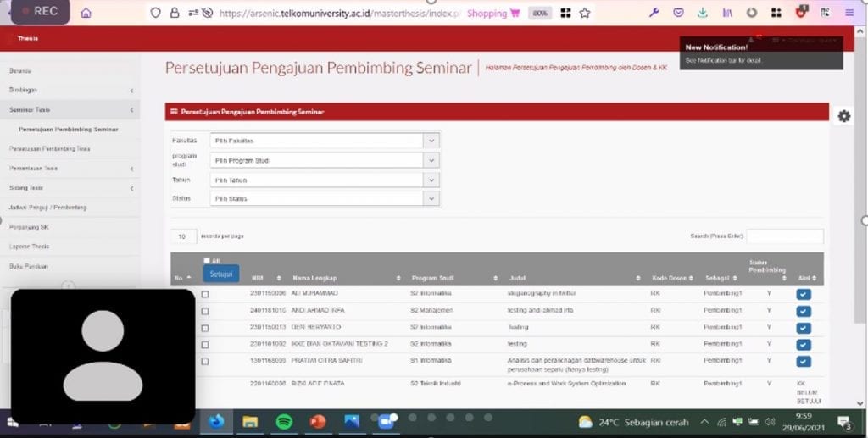Open the Firefox hamburger application menu

pos(849,13)
